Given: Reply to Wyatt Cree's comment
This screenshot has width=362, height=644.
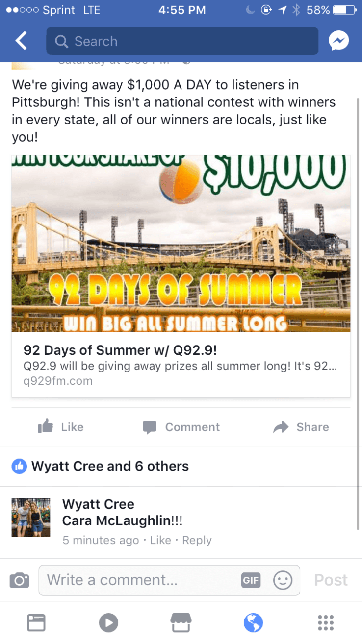Looking at the screenshot, I should [197, 540].
